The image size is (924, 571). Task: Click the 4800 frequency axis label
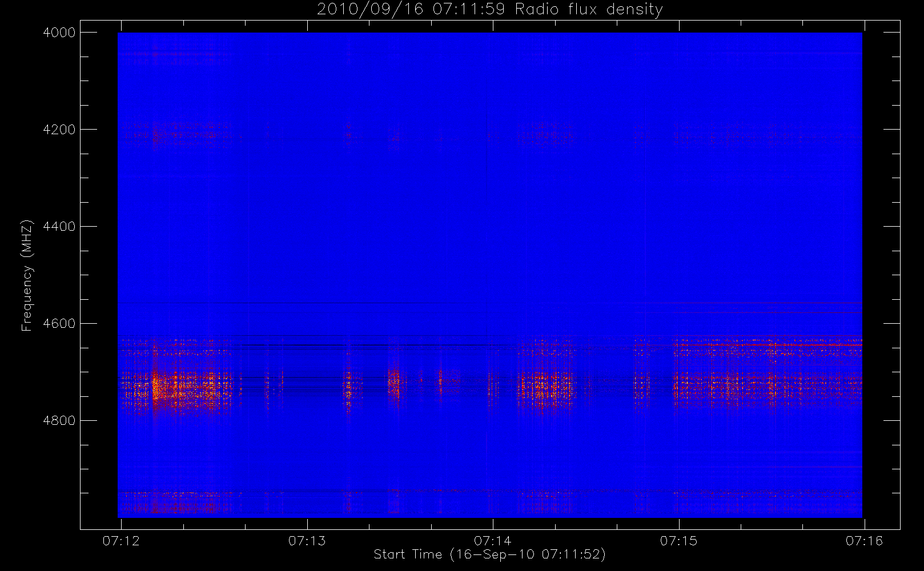pyautogui.click(x=59, y=421)
